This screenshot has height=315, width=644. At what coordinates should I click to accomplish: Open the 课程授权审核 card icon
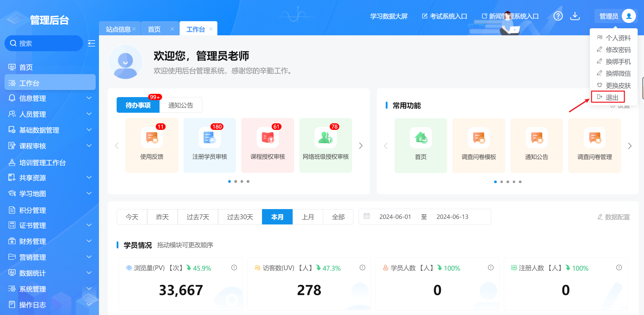point(268,138)
